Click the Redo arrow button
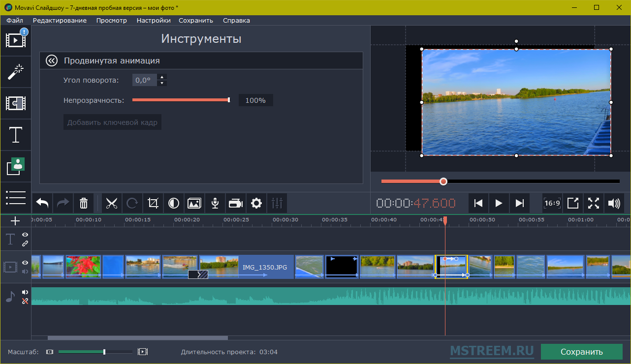This screenshot has width=631, height=364. tap(63, 203)
